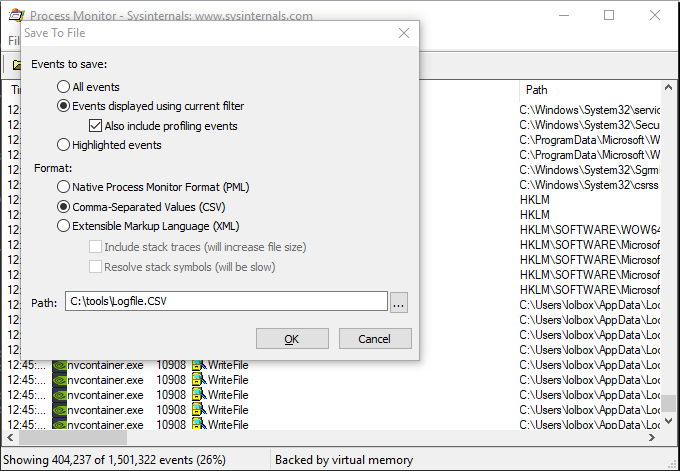Select the HKLM\SOFTWARE\WOW64 path row
This screenshot has height=471, width=680.
pyautogui.click(x=590, y=230)
